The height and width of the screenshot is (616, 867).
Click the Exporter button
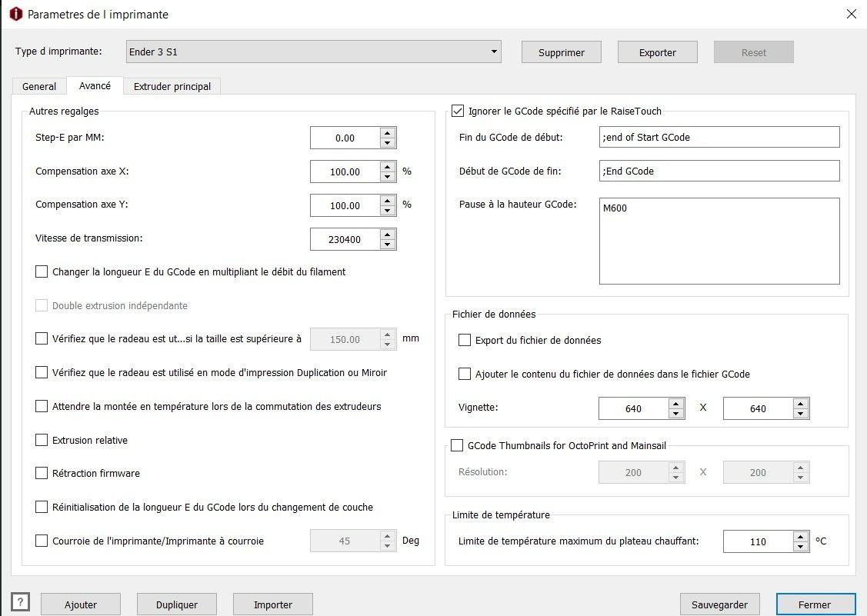658,52
